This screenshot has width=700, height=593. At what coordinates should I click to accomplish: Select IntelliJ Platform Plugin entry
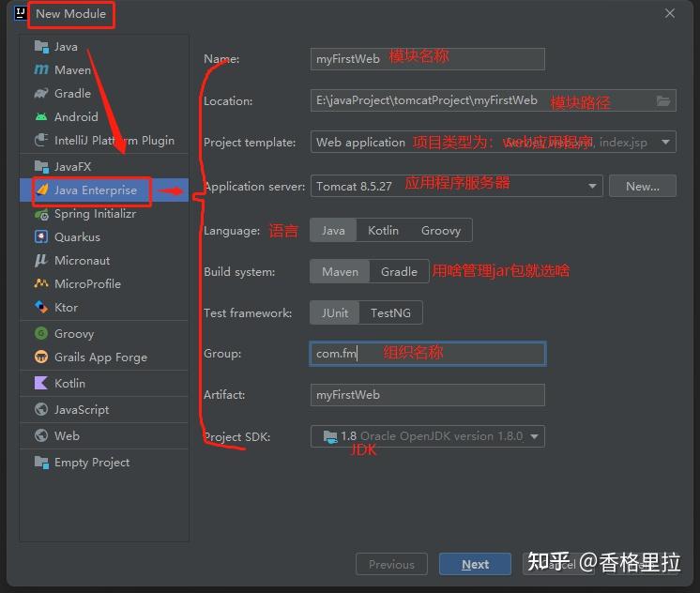click(x=104, y=140)
